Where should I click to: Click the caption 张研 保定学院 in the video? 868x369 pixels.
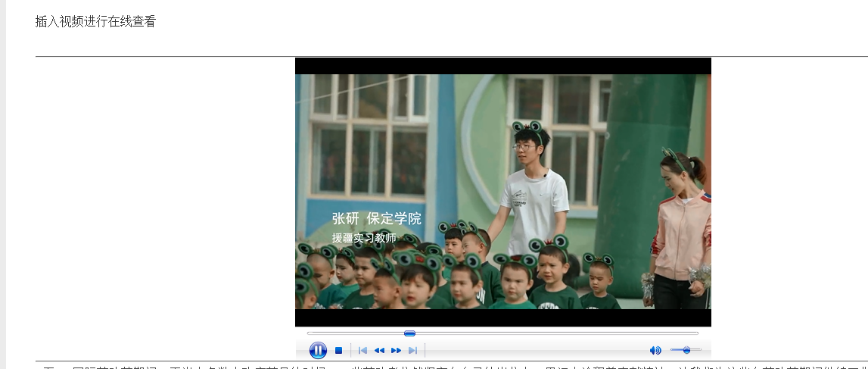coord(376,218)
